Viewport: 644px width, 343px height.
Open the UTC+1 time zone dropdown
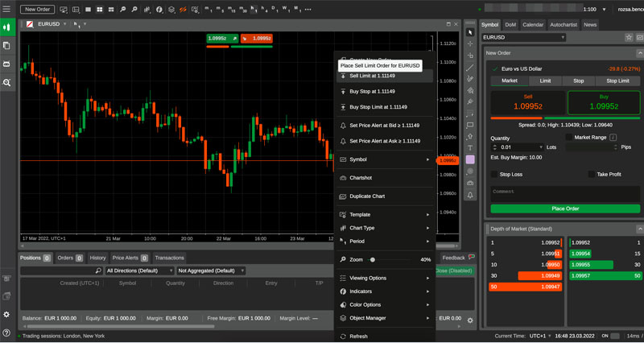coord(540,336)
